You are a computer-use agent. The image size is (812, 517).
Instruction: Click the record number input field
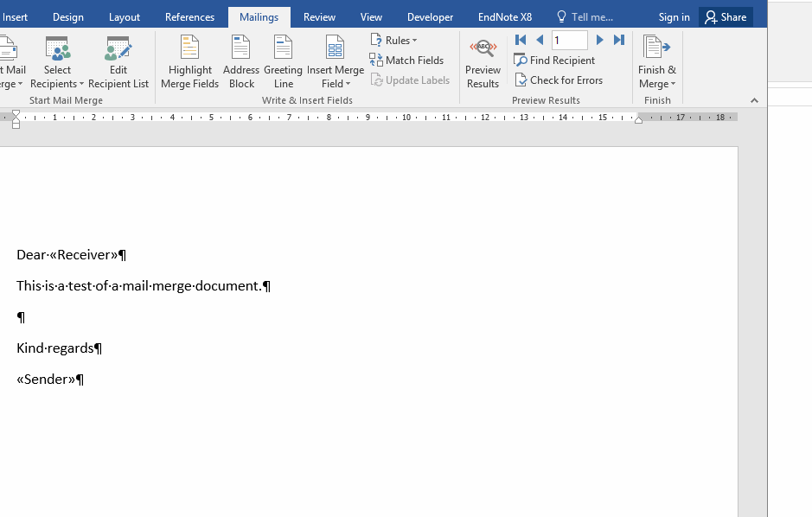(x=569, y=40)
